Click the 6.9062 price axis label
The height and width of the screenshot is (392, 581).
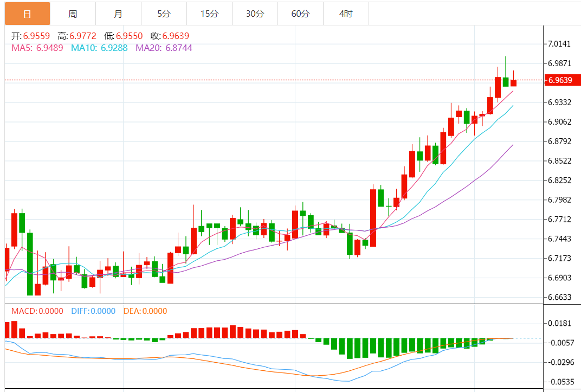(x=559, y=122)
